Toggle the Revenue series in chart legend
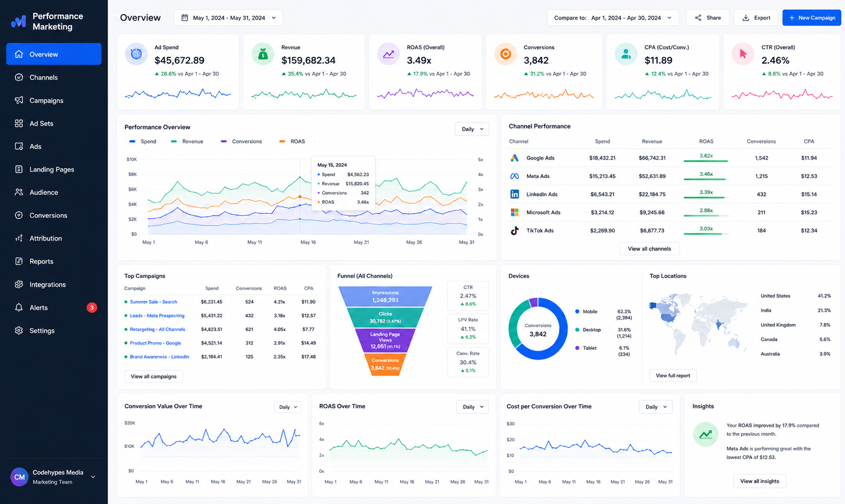 pos(187,141)
